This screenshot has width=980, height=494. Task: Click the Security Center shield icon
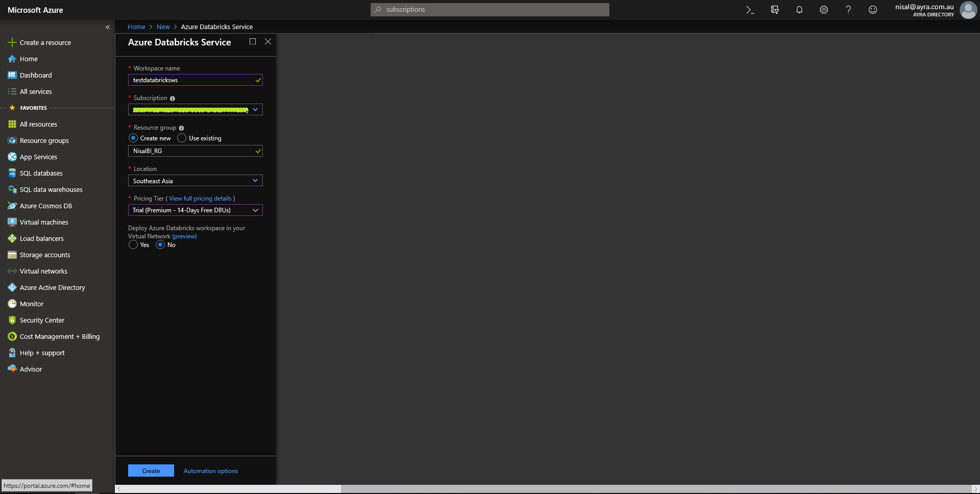coord(12,320)
